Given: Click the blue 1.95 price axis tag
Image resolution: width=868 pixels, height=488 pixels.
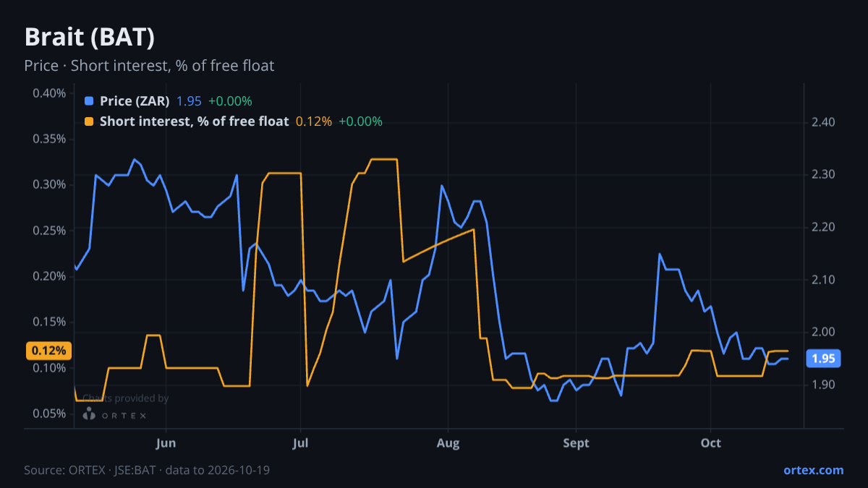Looking at the screenshot, I should (823, 359).
